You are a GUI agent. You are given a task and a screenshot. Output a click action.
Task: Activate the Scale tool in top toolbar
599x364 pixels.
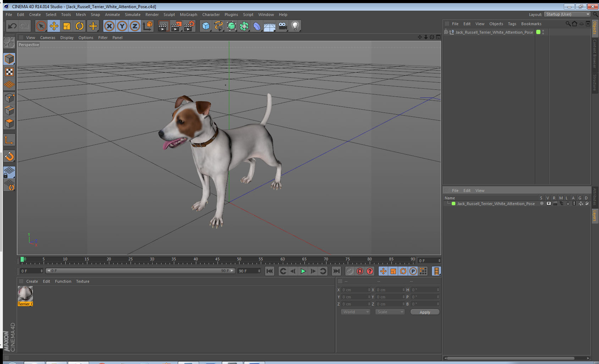[67, 26]
